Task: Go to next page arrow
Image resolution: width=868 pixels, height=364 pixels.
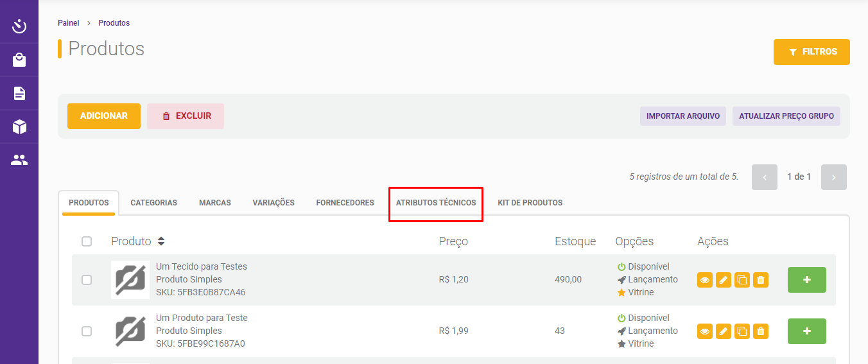Action: click(x=833, y=177)
